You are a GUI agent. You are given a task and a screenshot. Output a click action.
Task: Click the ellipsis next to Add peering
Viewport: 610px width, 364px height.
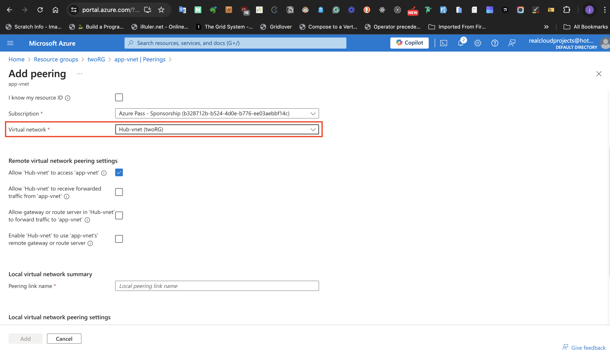tap(80, 74)
